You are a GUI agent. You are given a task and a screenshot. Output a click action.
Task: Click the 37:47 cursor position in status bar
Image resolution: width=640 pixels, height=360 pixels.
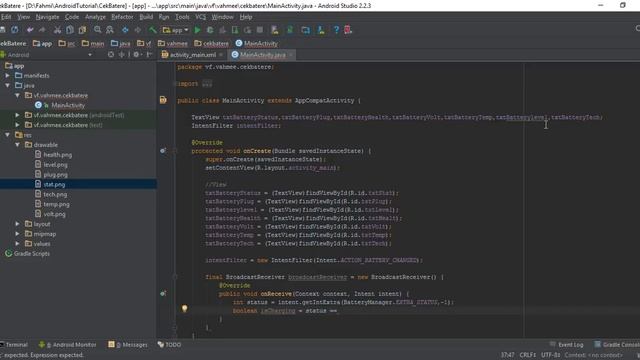pyautogui.click(x=508, y=355)
